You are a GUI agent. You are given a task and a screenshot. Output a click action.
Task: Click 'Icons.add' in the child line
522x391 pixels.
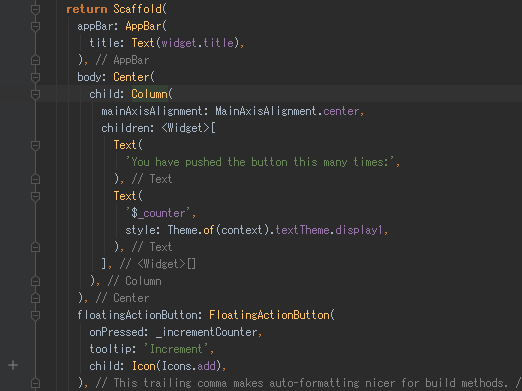point(189,366)
